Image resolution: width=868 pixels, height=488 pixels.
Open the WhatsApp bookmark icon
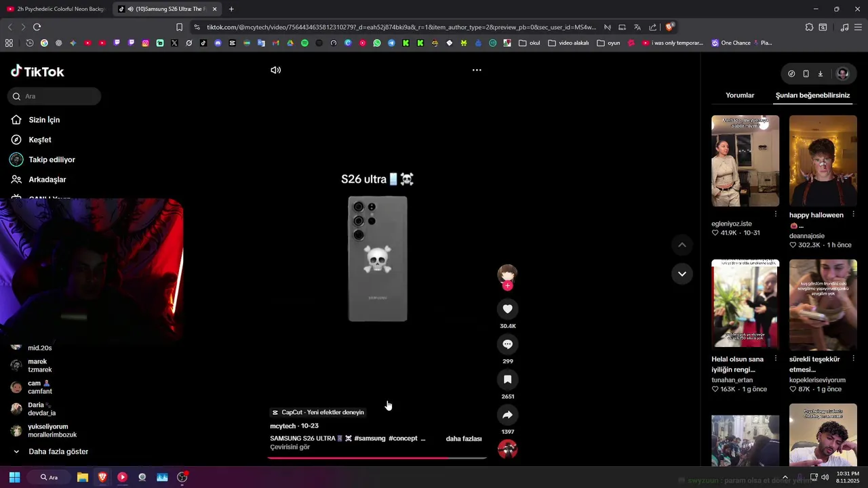click(377, 43)
